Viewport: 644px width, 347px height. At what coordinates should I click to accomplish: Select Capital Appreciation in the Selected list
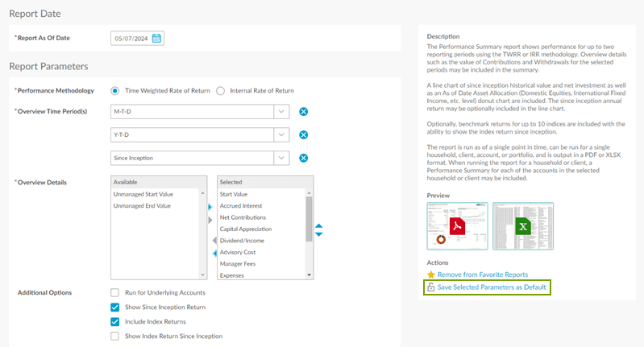click(246, 229)
